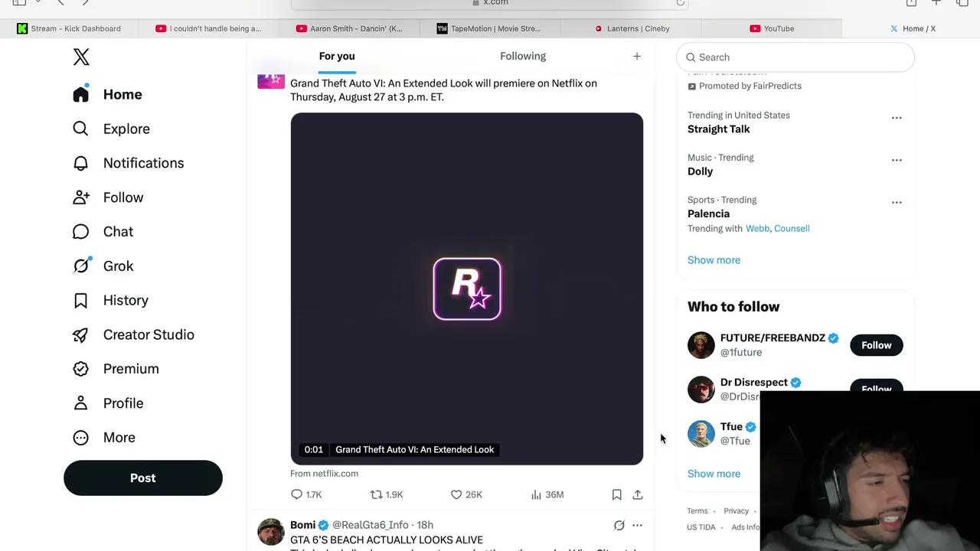This screenshot has height=551, width=980.
Task: Click the Grok icon on Bomi's post
Action: (x=619, y=525)
